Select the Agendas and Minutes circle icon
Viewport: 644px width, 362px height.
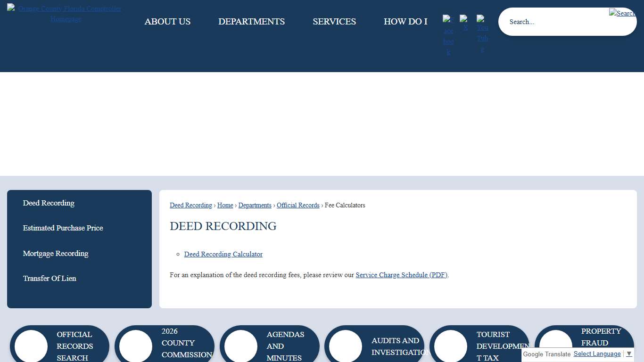click(241, 346)
